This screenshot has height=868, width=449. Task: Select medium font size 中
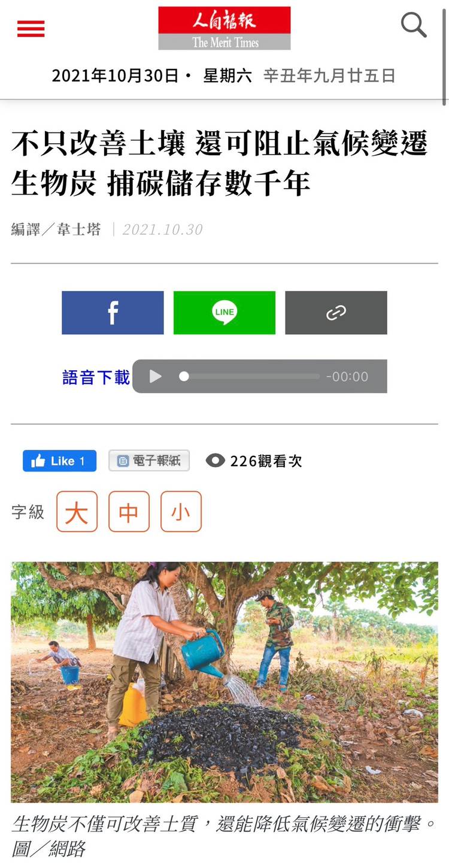pyautogui.click(x=129, y=512)
